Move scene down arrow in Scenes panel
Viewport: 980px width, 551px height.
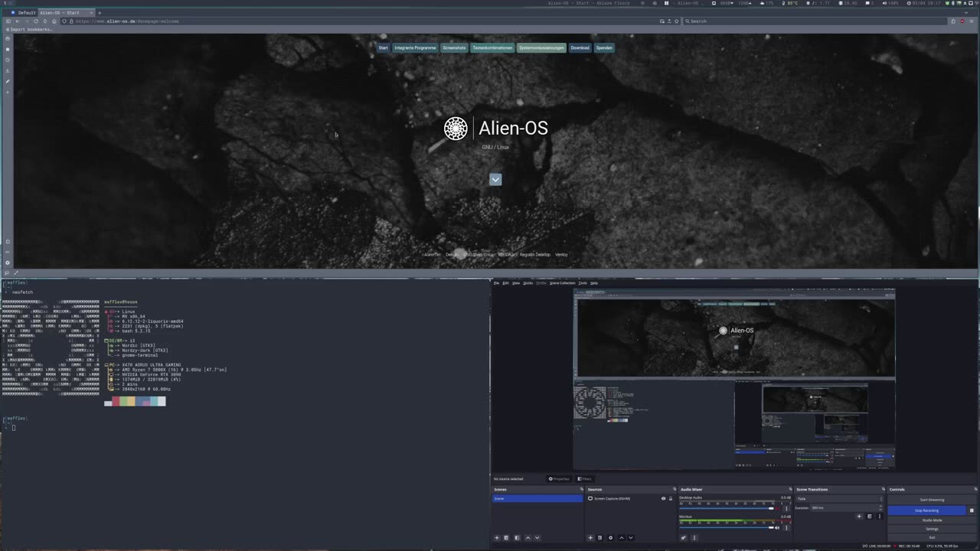click(537, 538)
